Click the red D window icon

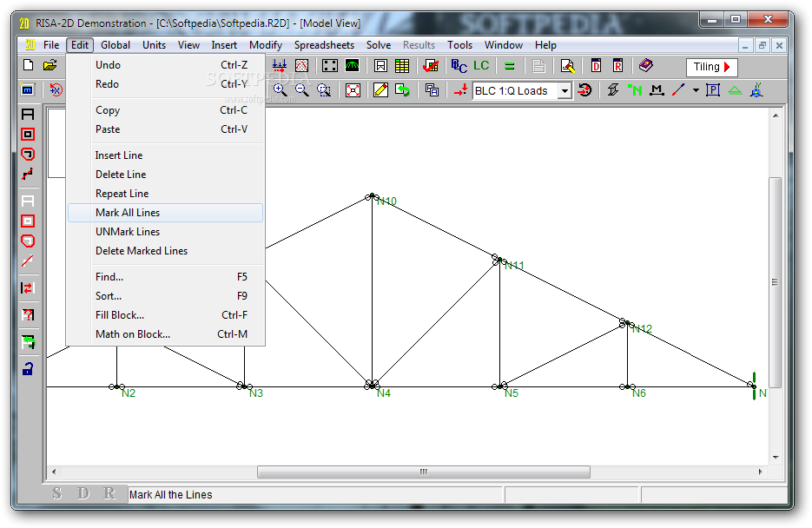pos(596,66)
